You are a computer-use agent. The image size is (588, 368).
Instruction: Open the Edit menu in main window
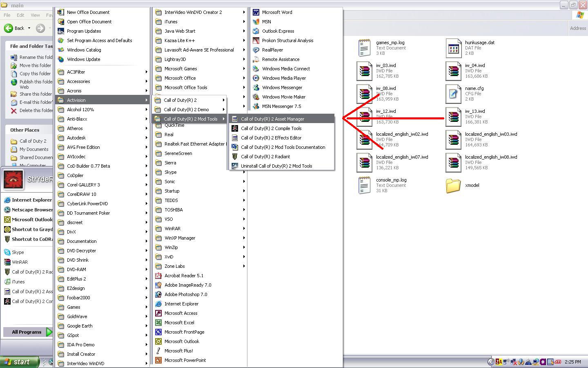coord(20,15)
